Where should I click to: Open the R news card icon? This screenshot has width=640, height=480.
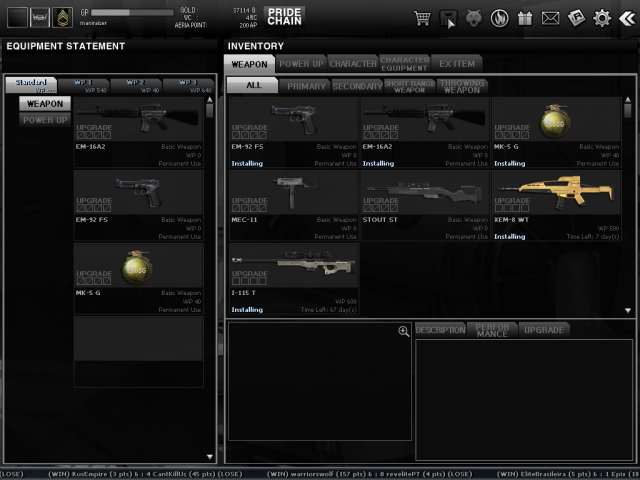(576, 18)
